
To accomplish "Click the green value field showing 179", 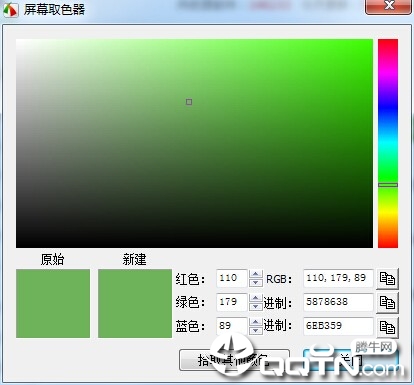I will 232,302.
